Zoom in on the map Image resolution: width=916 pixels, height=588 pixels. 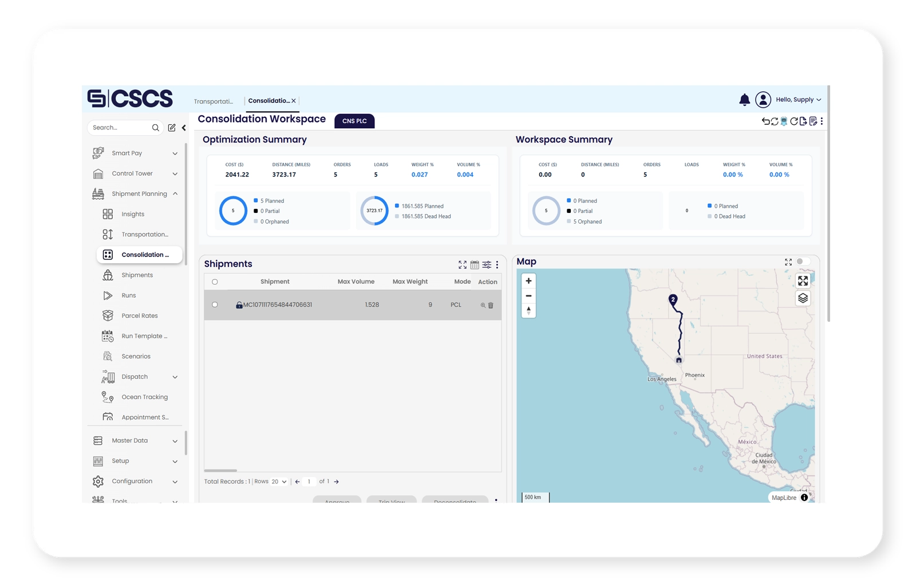point(528,281)
